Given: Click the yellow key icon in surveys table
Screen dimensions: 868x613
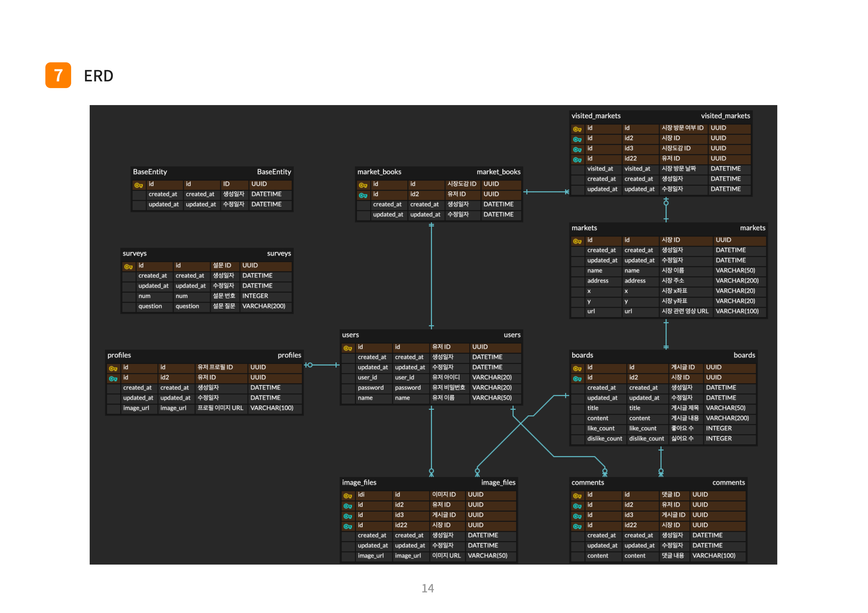Looking at the screenshot, I should click(128, 267).
